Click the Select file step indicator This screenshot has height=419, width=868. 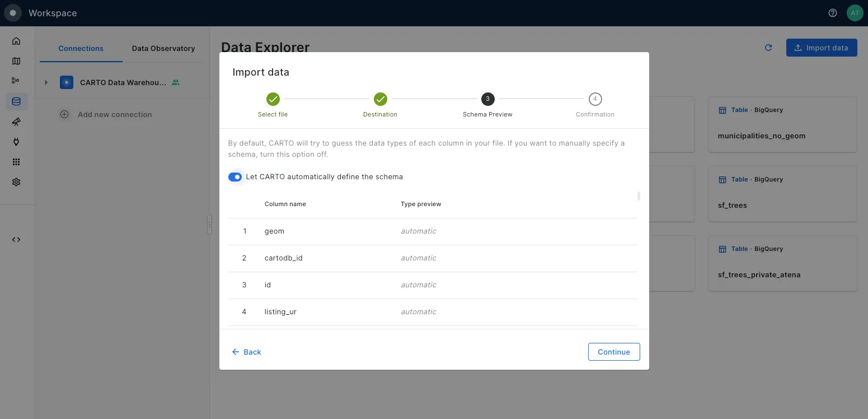click(273, 99)
